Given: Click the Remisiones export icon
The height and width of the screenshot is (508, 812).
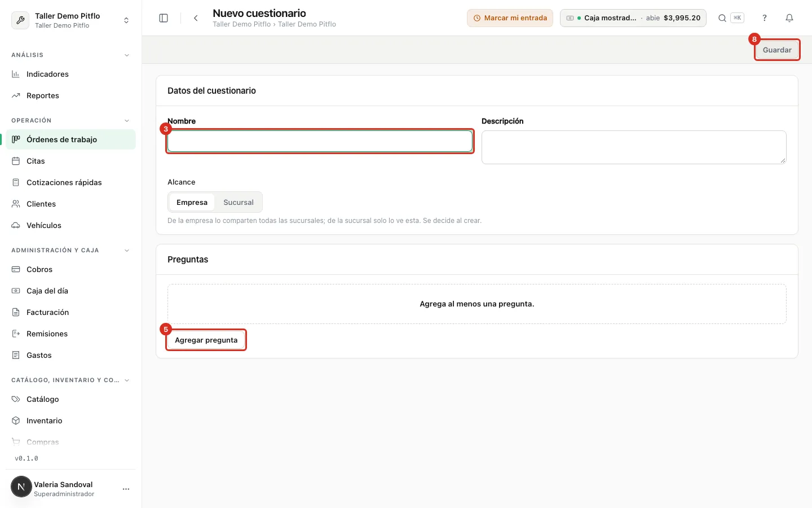Looking at the screenshot, I should click(16, 334).
